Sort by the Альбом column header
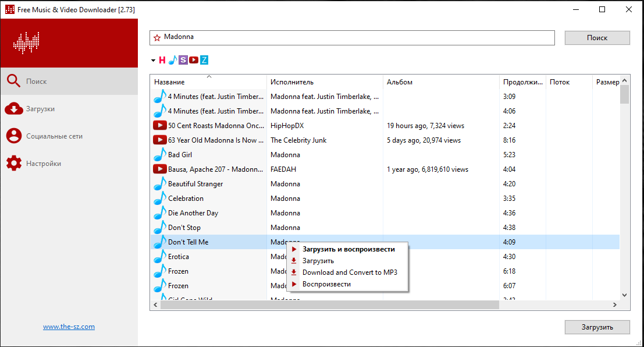 pos(441,82)
